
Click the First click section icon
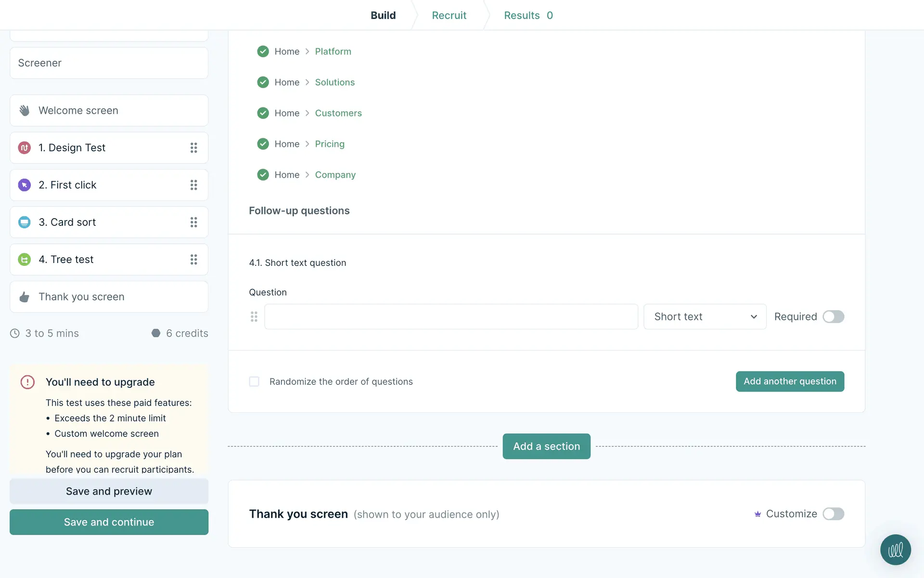click(x=25, y=185)
